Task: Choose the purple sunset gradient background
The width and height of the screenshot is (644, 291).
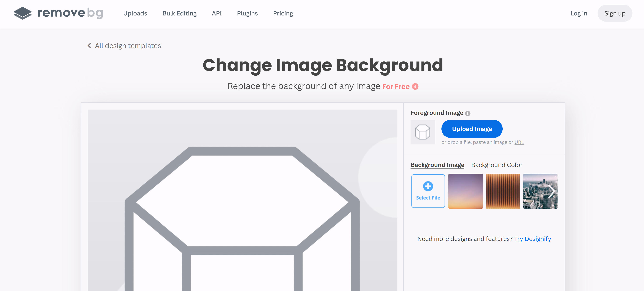Action: (x=465, y=191)
